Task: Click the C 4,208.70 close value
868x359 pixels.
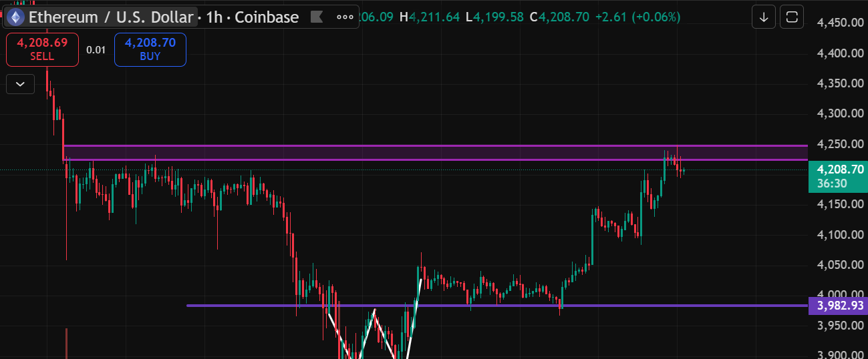Action: click(x=559, y=17)
